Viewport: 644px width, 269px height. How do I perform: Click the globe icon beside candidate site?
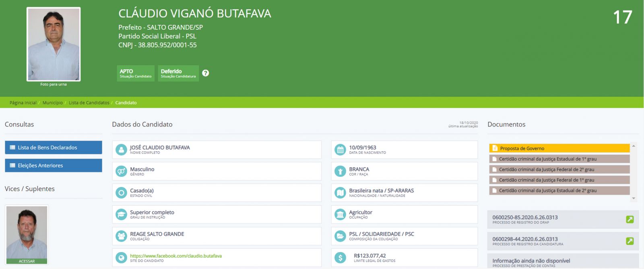tap(121, 258)
